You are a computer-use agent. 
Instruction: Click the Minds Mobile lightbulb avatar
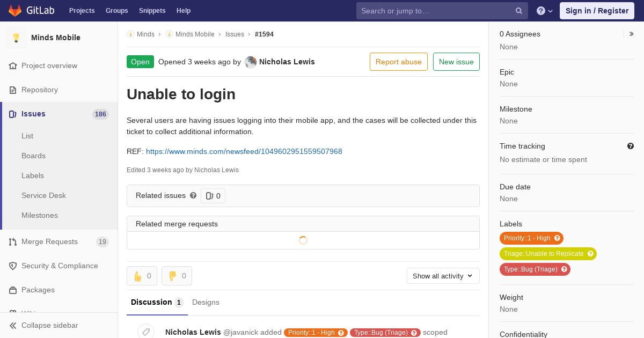[x=16, y=38]
